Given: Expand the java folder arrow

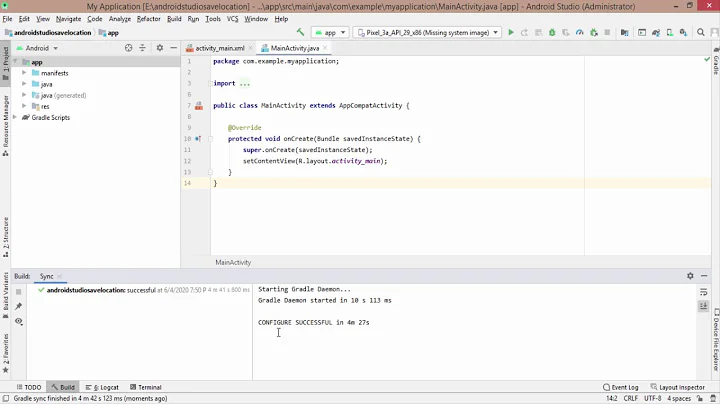Looking at the screenshot, I should (x=24, y=84).
